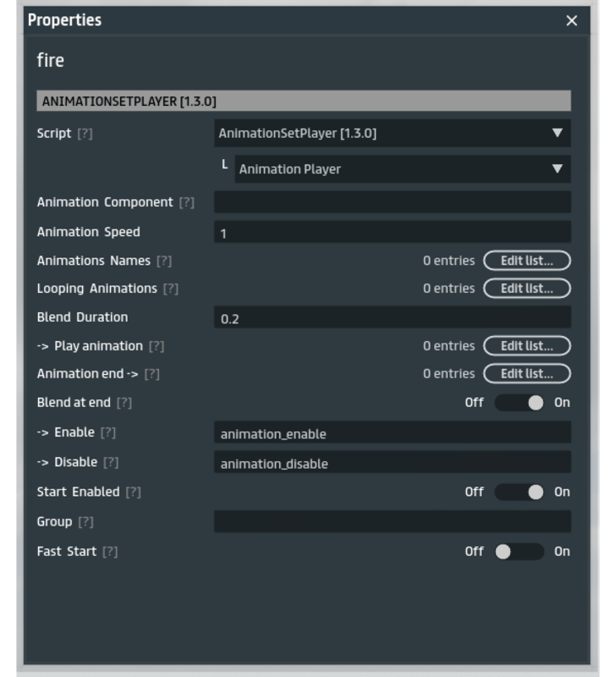Click the help icon beside Animation Component
Screen dimensions: 616x677
pyautogui.click(x=186, y=202)
